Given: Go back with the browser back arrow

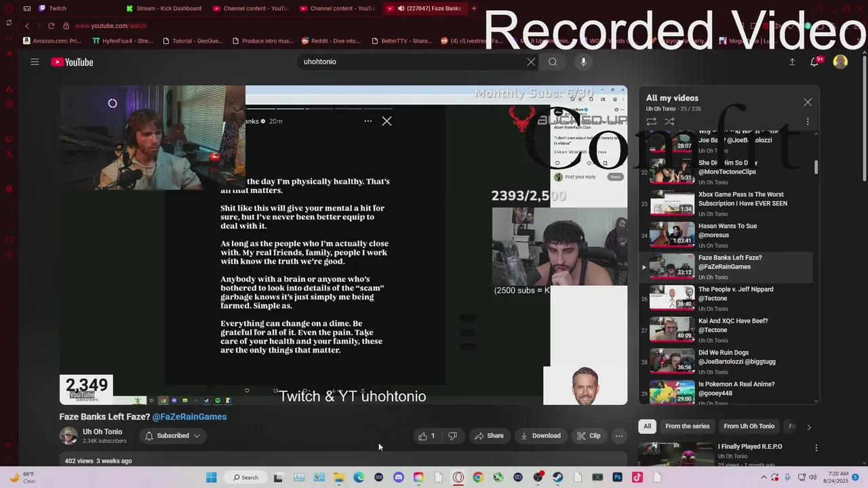Looking at the screenshot, I should [27, 26].
